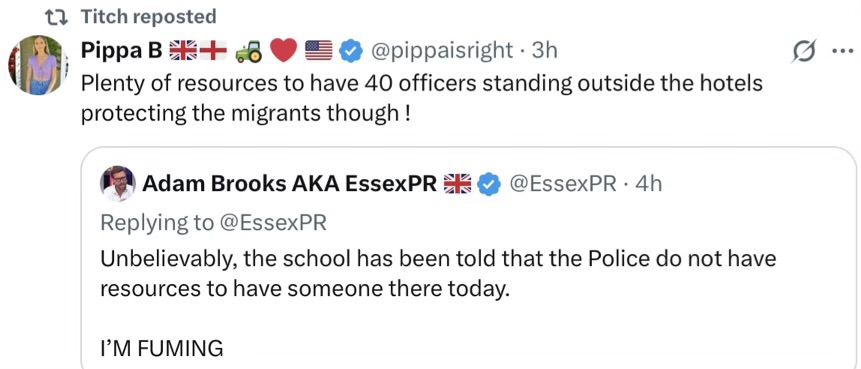The height and width of the screenshot is (369, 861).
Task: Open the three-dot more options menu
Action: [x=840, y=52]
